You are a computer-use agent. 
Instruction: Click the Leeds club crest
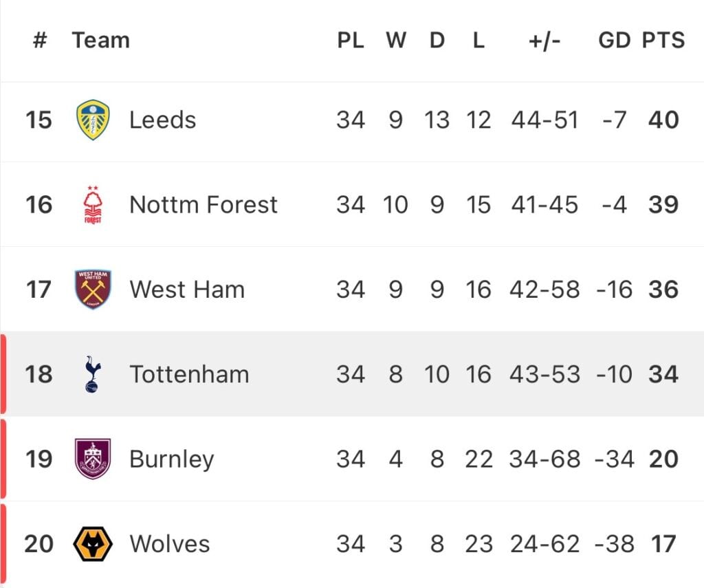(93, 120)
